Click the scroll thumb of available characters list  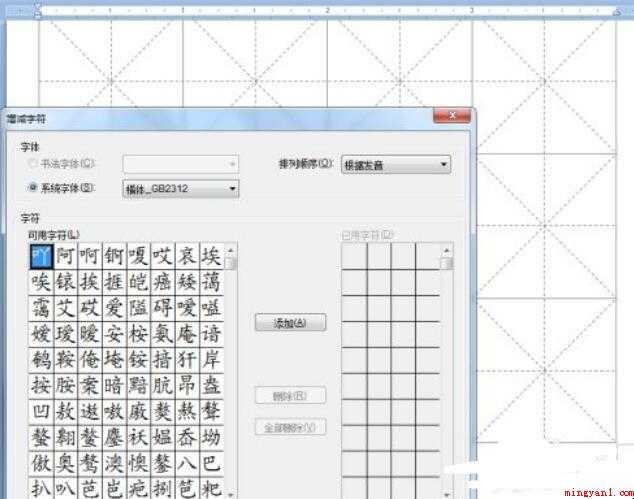click(231, 263)
